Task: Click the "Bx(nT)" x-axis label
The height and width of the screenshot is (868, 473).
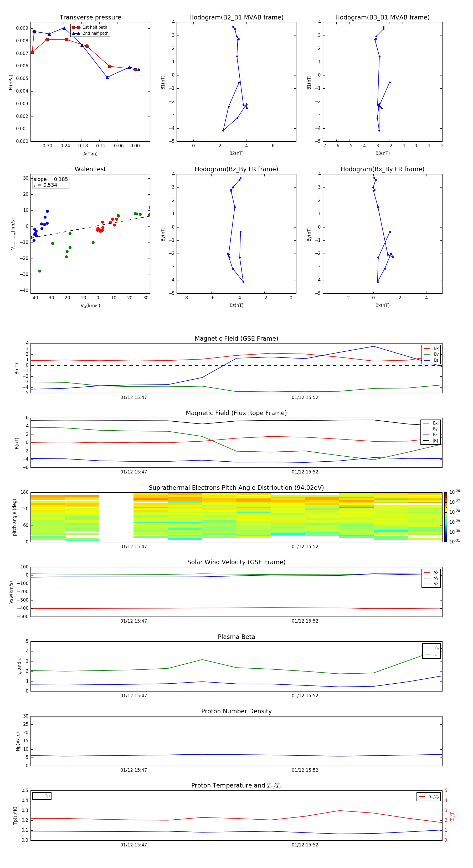Action: click(x=382, y=306)
